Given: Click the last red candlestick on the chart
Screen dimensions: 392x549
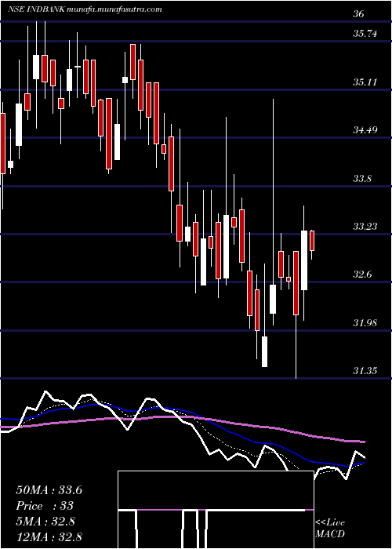Looking at the screenshot, I should (312, 241).
